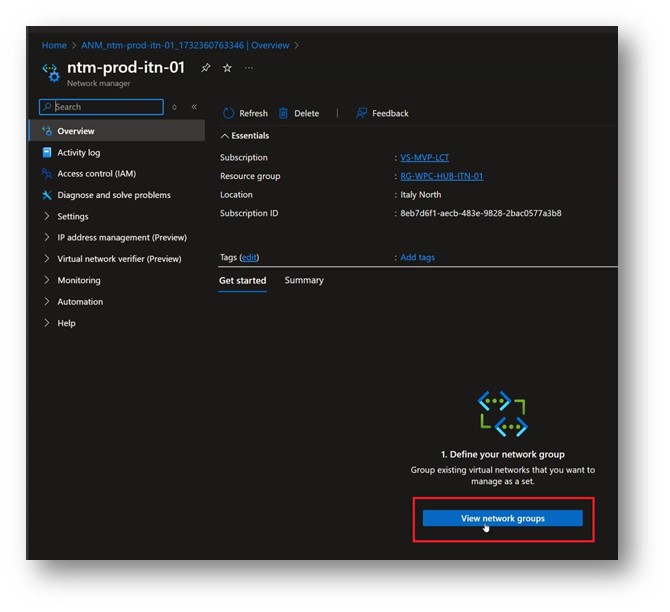Viewport: 670px width, 612px height.
Task: Click the Feedback button label
Action: coord(390,113)
